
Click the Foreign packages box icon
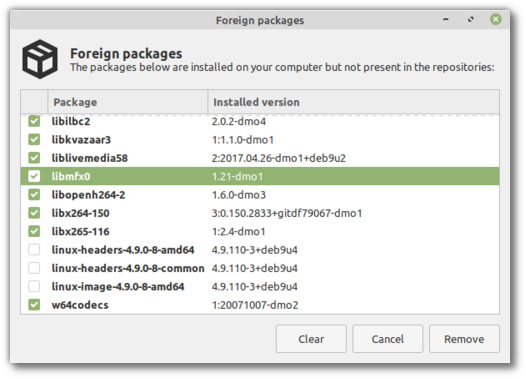pyautogui.click(x=40, y=59)
